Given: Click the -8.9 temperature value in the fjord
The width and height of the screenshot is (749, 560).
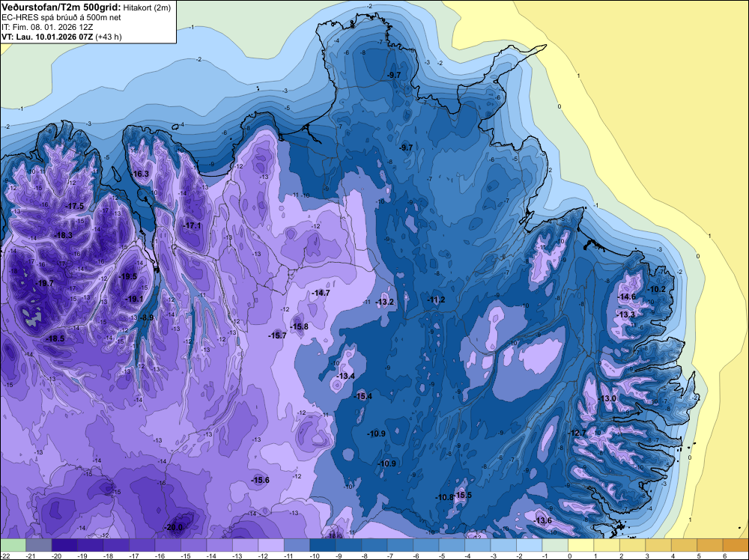Looking at the screenshot, I should pyautogui.click(x=147, y=317).
